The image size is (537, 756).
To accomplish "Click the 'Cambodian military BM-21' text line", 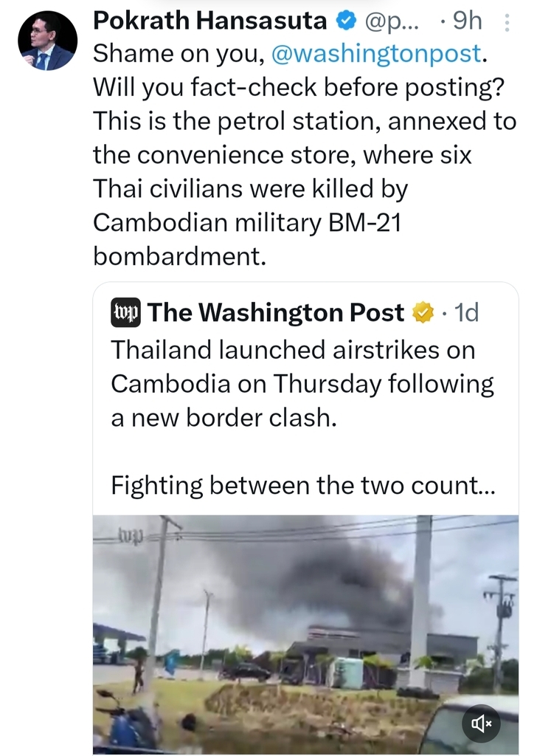I will tap(246, 224).
